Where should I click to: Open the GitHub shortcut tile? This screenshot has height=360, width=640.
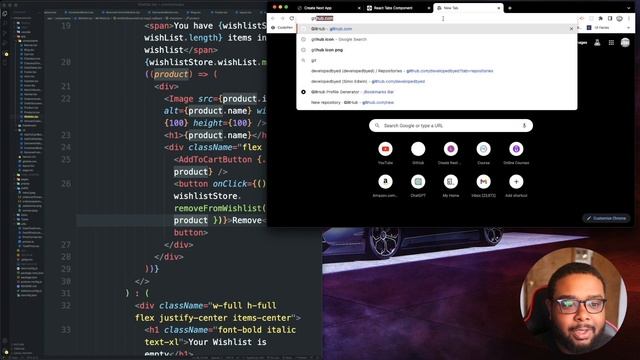pyautogui.click(x=418, y=153)
